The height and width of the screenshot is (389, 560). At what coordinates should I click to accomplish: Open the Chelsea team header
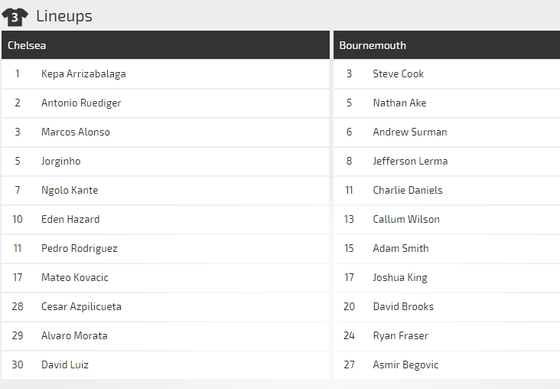pyautogui.click(x=165, y=45)
